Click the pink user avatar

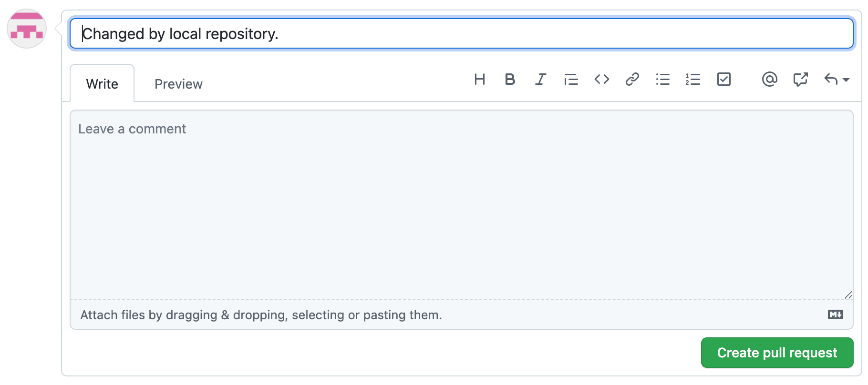point(27,29)
